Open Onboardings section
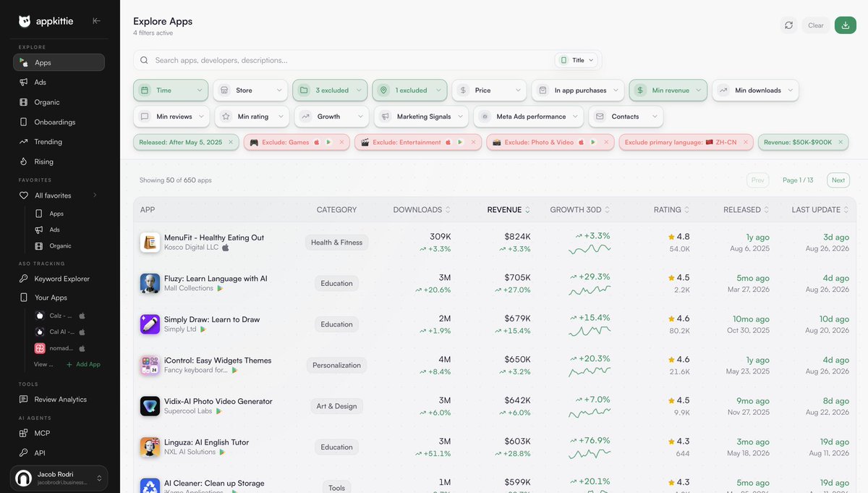The image size is (868, 493). pyautogui.click(x=59, y=122)
